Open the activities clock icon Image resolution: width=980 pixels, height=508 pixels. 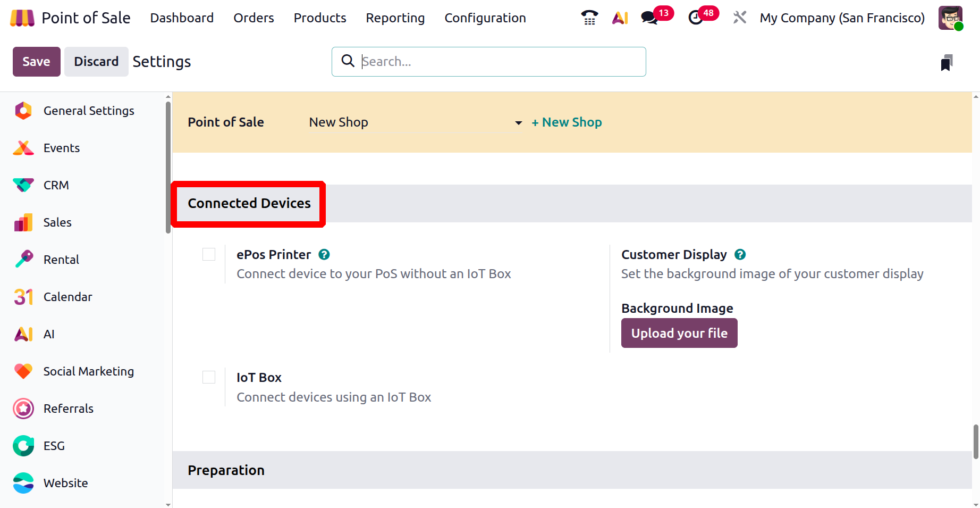tap(696, 18)
